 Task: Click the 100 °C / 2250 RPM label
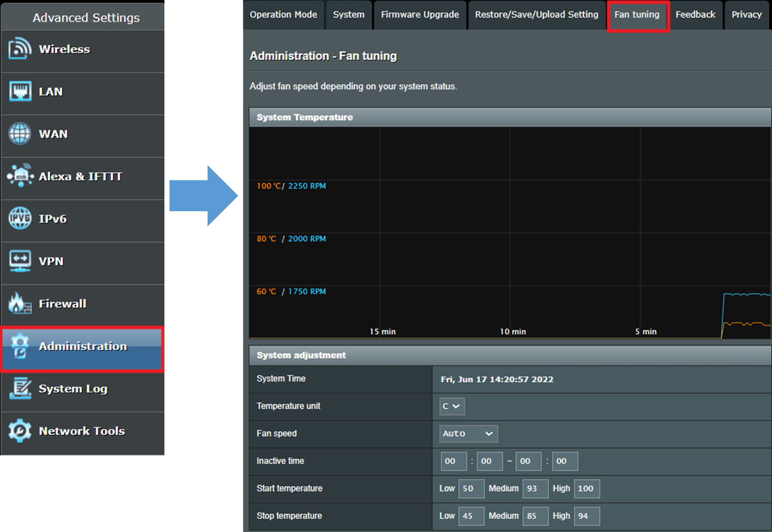291,186
